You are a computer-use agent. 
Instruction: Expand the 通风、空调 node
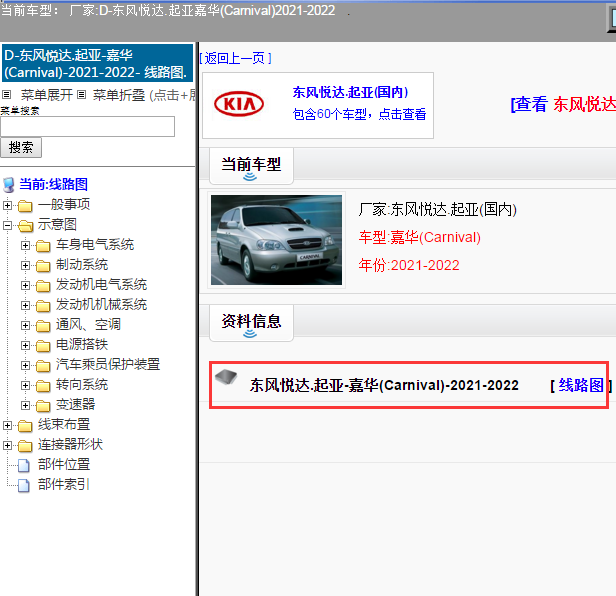coord(25,325)
